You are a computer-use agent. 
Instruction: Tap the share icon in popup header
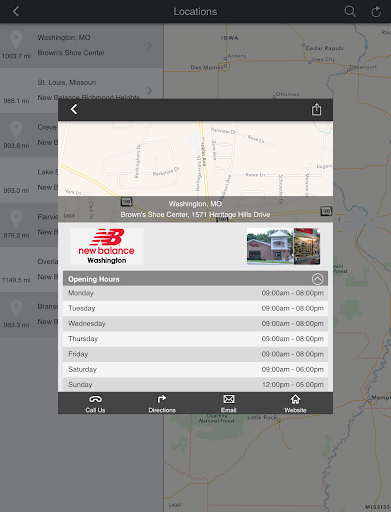pos(316,109)
